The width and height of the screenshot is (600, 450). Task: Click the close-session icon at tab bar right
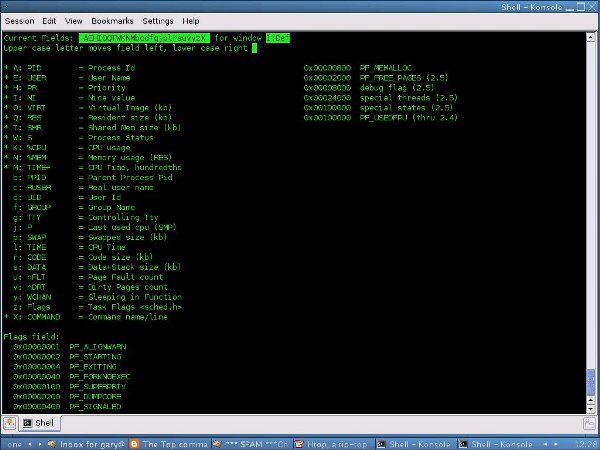[x=589, y=423]
